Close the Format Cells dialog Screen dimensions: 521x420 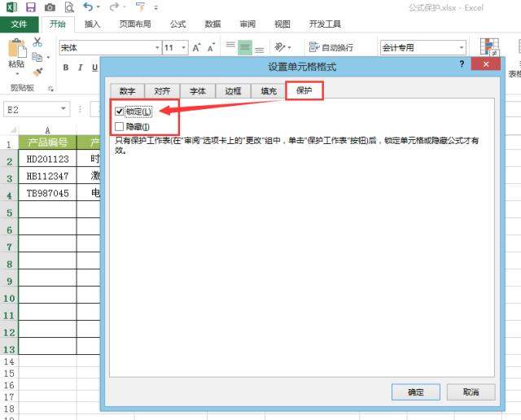pos(486,63)
